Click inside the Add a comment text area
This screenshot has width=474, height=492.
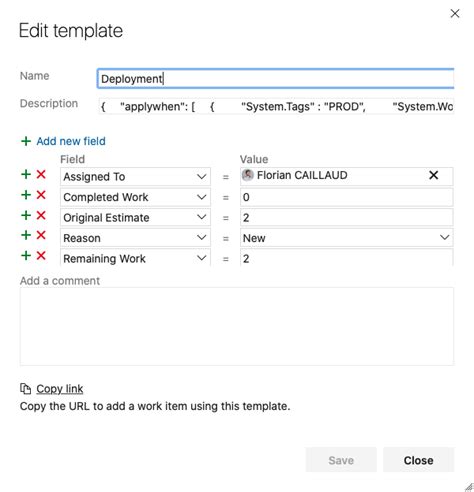coord(237,326)
